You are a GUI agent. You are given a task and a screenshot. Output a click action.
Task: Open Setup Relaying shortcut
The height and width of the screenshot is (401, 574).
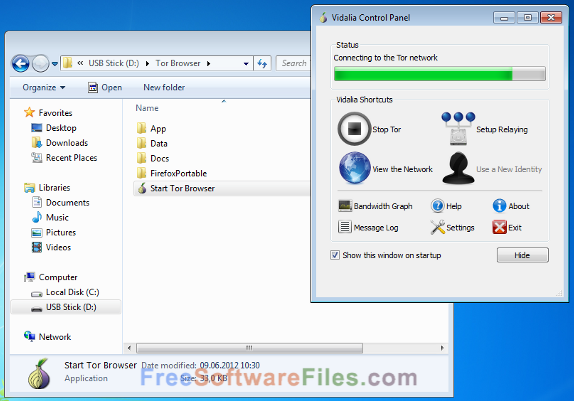click(458, 129)
